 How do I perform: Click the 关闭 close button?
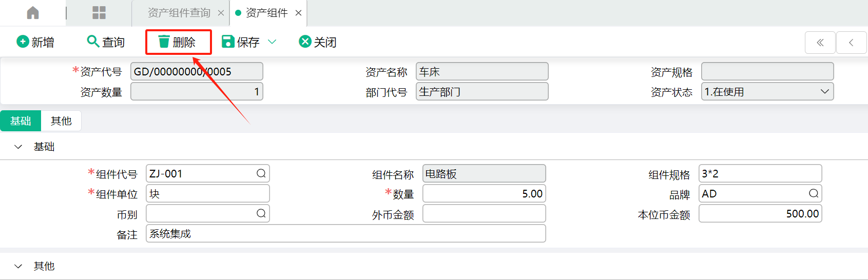(x=318, y=42)
